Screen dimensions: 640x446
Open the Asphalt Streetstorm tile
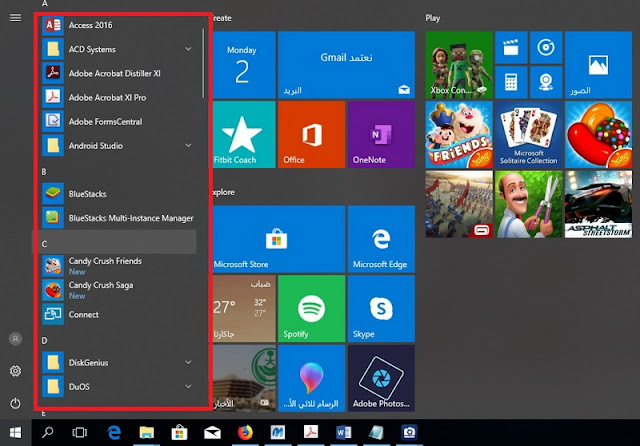click(x=598, y=204)
